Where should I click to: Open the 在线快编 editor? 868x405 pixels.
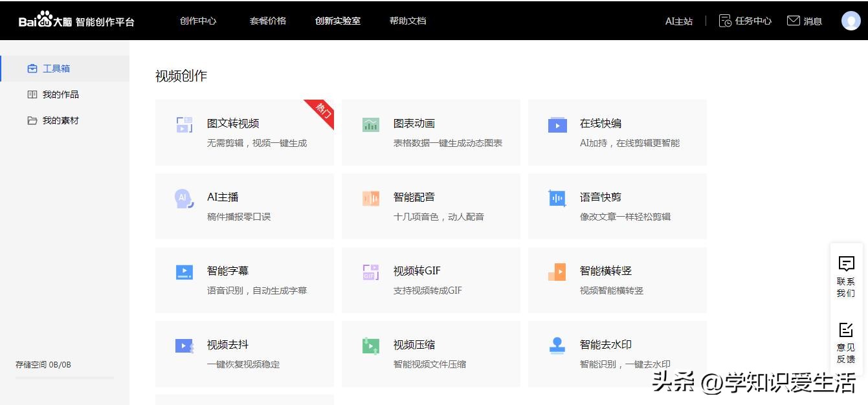click(557, 124)
